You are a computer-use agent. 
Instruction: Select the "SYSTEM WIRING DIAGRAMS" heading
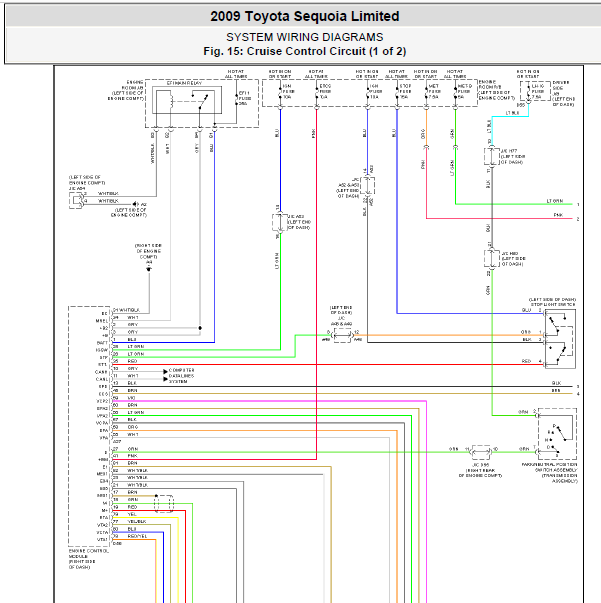(305, 37)
